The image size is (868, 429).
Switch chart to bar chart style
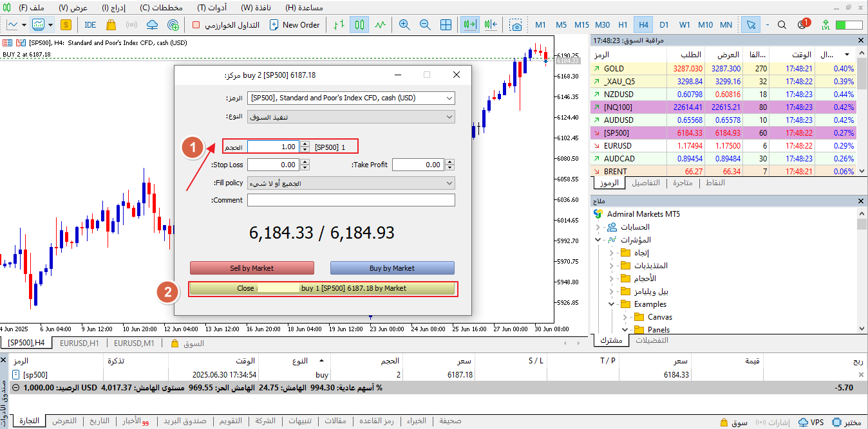pyautogui.click(x=339, y=24)
